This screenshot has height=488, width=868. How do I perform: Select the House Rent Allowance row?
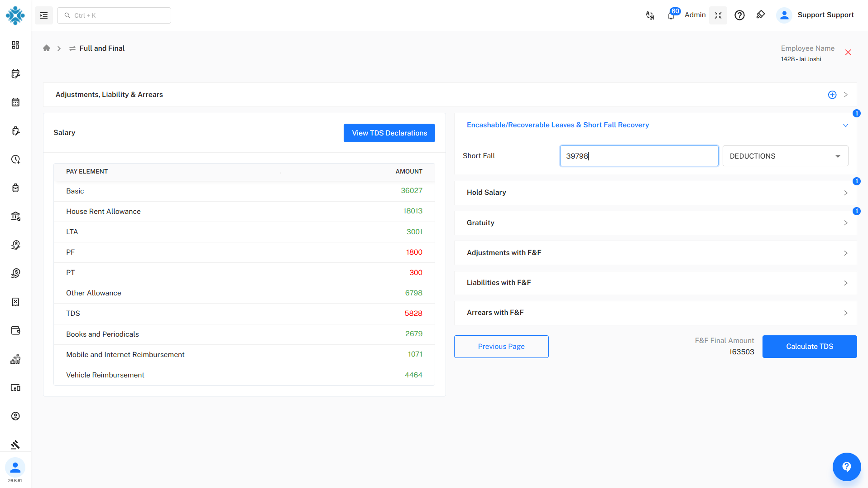[x=244, y=212]
